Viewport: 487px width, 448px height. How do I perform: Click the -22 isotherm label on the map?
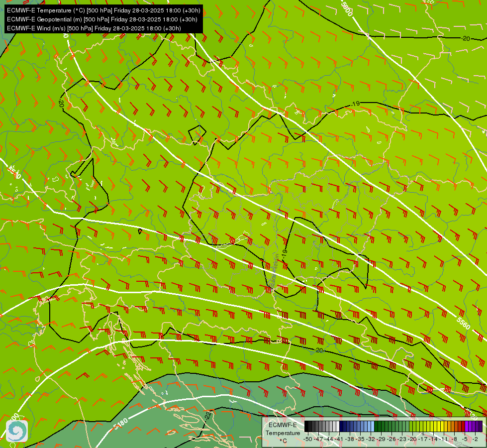(208, 415)
